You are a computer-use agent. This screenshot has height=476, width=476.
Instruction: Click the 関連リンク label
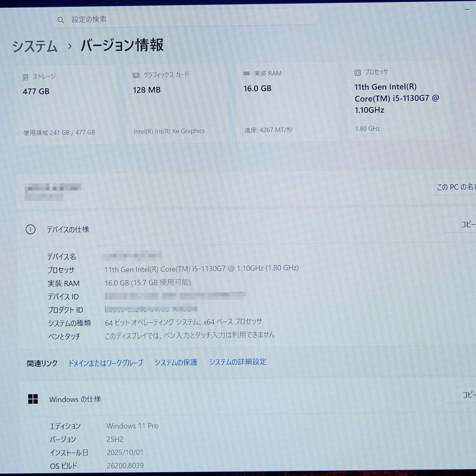[x=42, y=363]
